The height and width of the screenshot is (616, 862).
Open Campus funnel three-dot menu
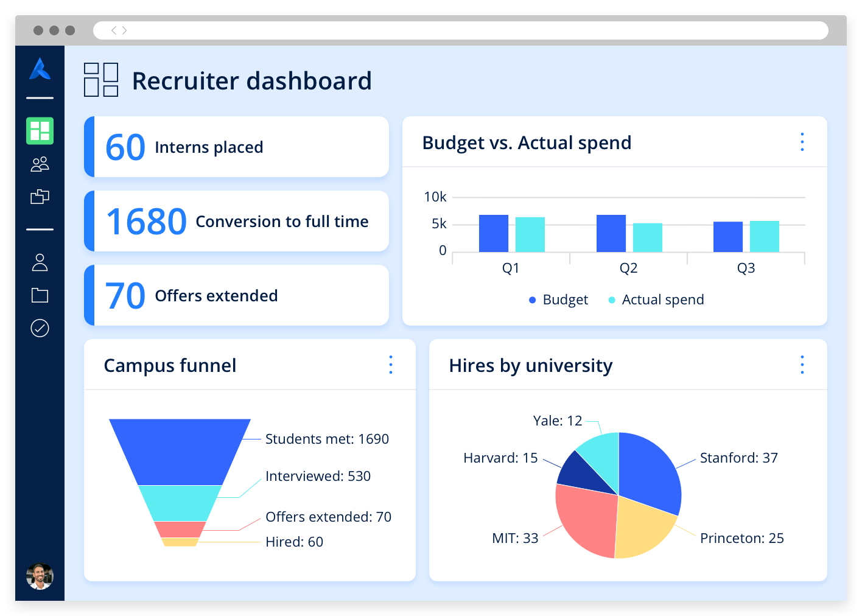coord(391,365)
